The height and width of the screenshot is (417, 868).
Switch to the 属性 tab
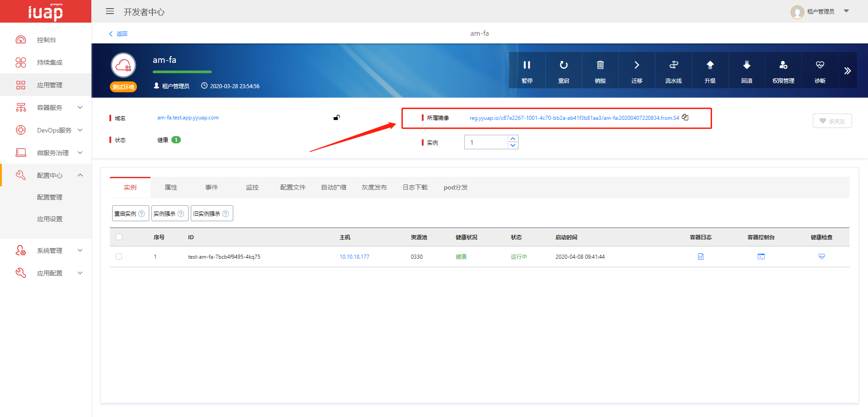(x=171, y=187)
